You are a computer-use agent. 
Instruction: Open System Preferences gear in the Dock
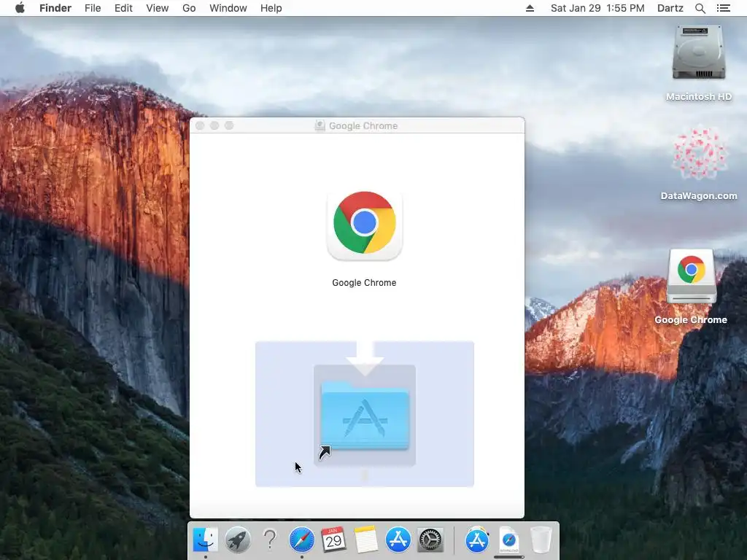[430, 540]
